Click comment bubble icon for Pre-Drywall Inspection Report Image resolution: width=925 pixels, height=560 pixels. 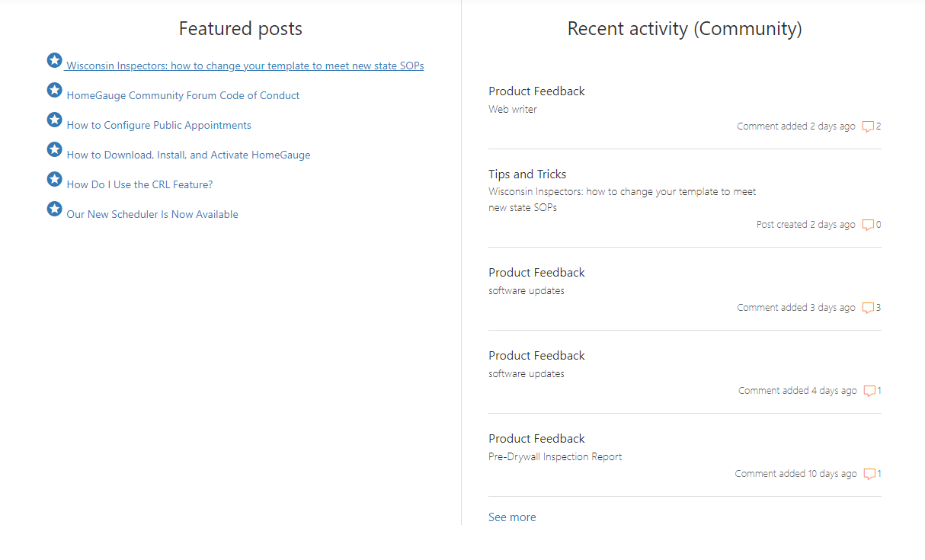869,475
